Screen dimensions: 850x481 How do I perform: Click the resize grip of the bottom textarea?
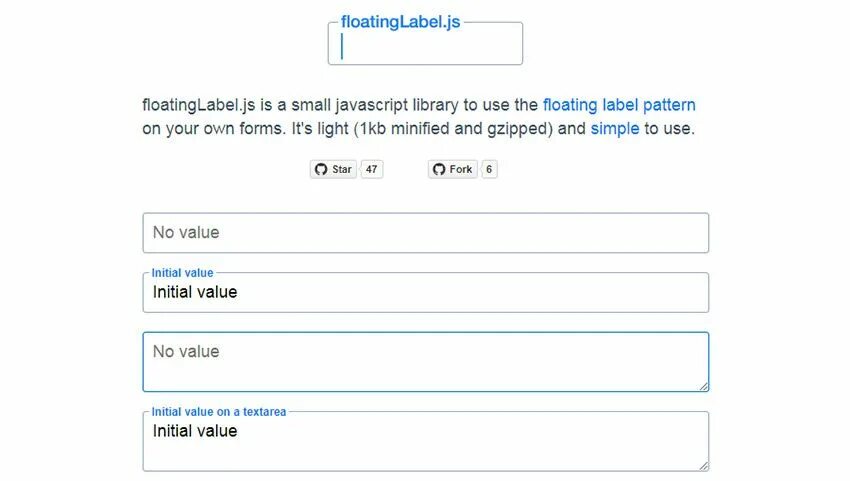[x=704, y=465]
